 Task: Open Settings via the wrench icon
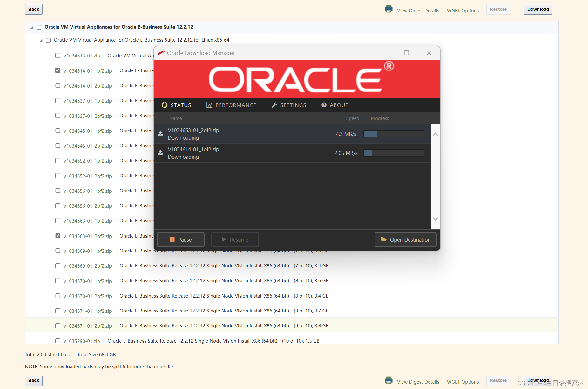(274, 105)
